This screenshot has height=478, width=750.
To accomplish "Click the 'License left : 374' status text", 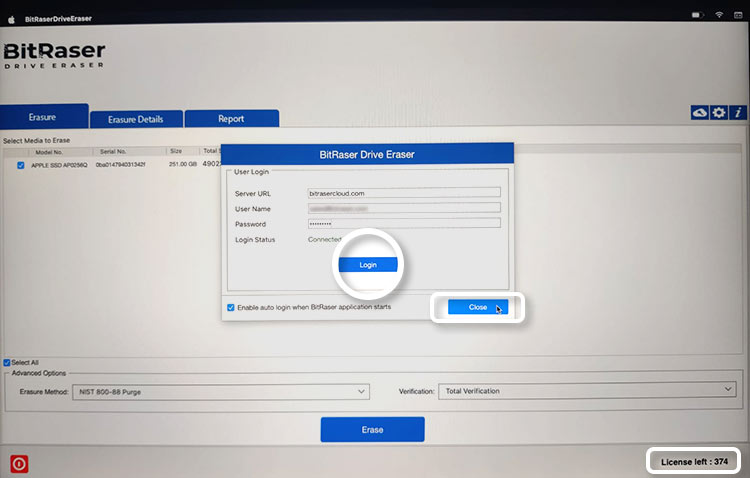I will click(694, 462).
